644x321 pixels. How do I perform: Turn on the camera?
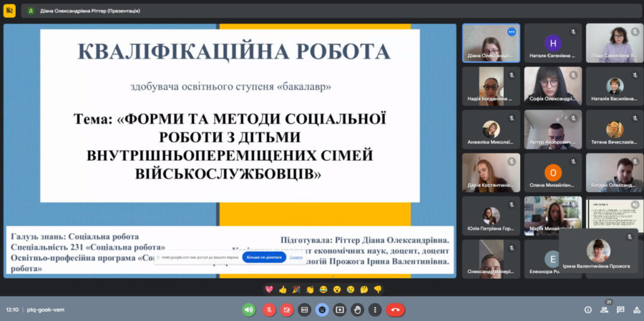[287, 310]
